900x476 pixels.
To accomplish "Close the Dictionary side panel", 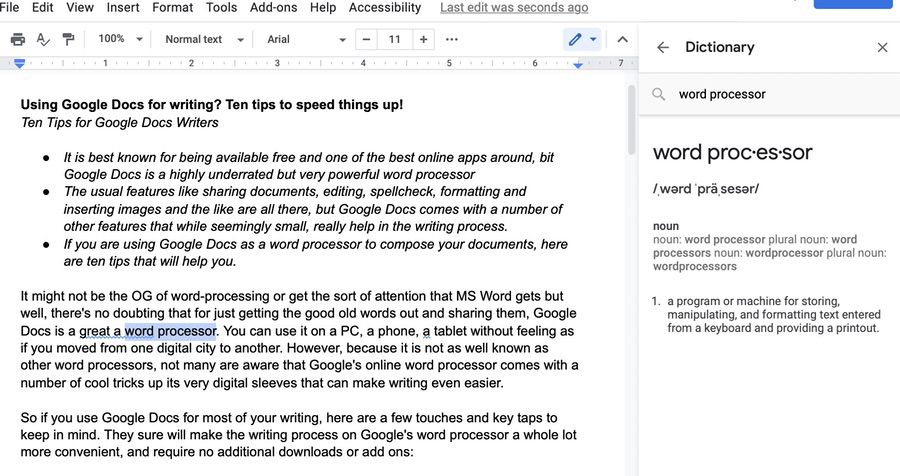I will (x=883, y=47).
